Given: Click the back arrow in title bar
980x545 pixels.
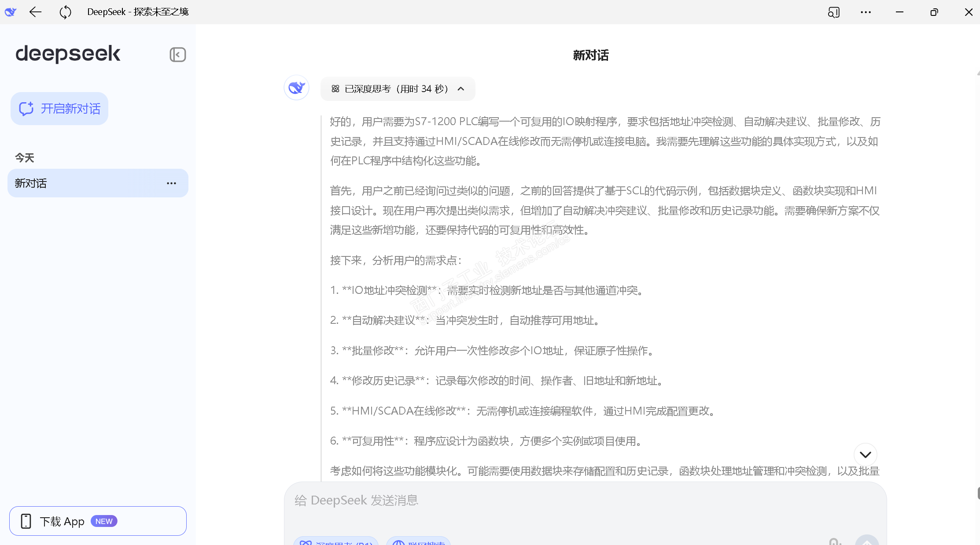Looking at the screenshot, I should [x=35, y=12].
